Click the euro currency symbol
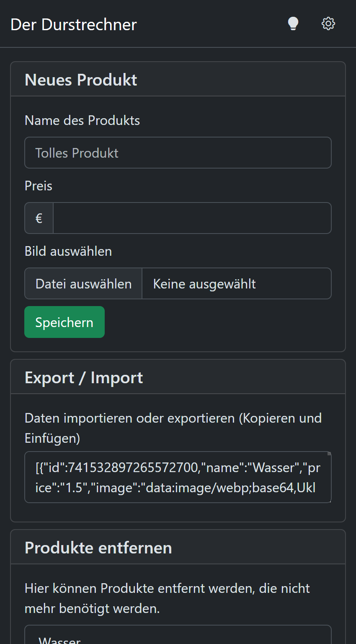356x644 pixels. pyautogui.click(x=39, y=218)
